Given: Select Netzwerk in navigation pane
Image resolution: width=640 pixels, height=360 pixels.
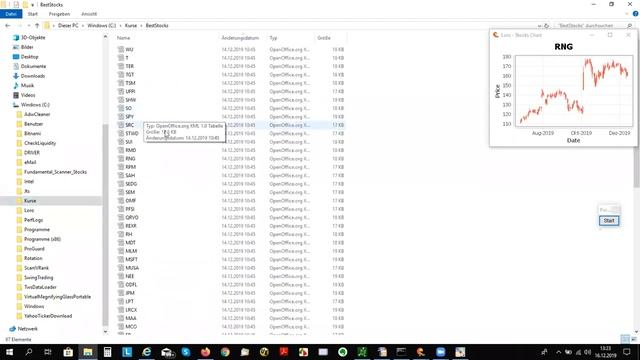Looking at the screenshot, I should pyautogui.click(x=27, y=329).
